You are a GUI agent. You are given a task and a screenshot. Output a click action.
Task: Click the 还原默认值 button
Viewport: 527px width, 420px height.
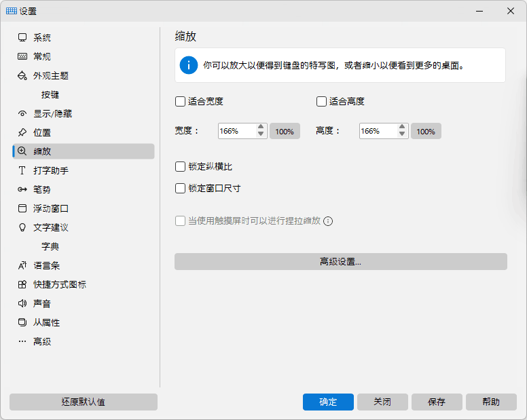pos(84,402)
